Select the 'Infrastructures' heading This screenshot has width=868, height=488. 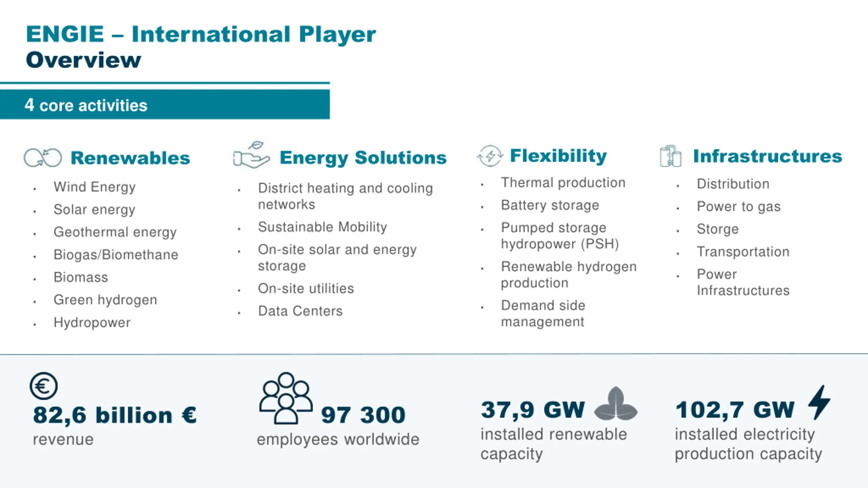[768, 156]
